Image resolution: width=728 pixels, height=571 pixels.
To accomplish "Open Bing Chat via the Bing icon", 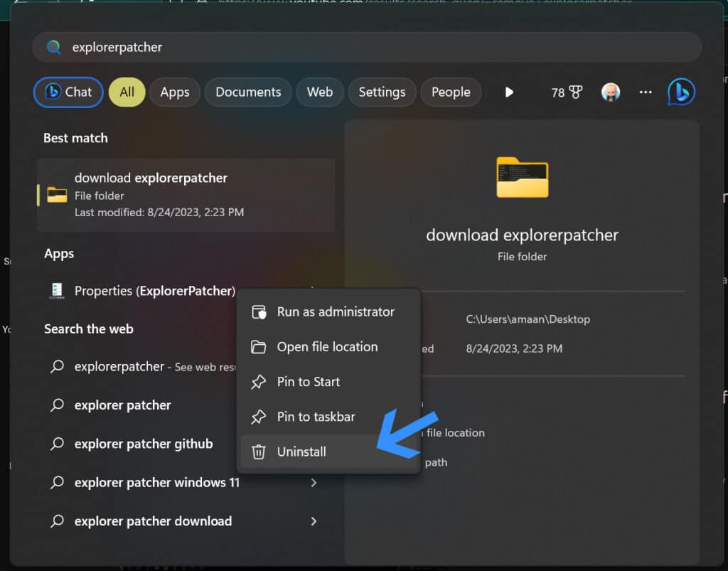I will click(680, 92).
